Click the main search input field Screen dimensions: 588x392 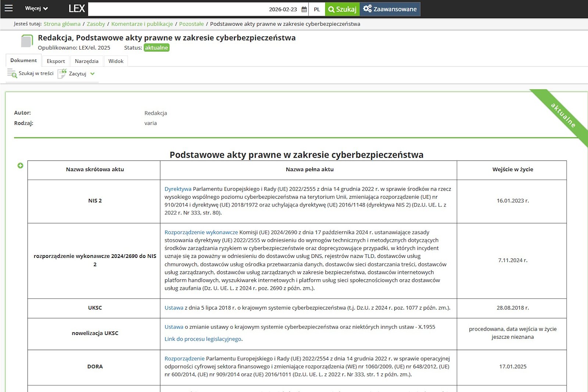click(x=176, y=9)
